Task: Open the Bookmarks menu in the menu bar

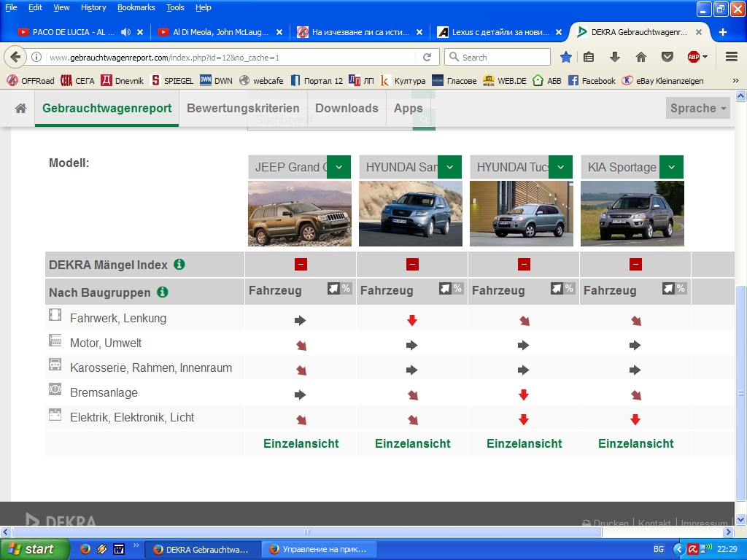Action: tap(136, 7)
